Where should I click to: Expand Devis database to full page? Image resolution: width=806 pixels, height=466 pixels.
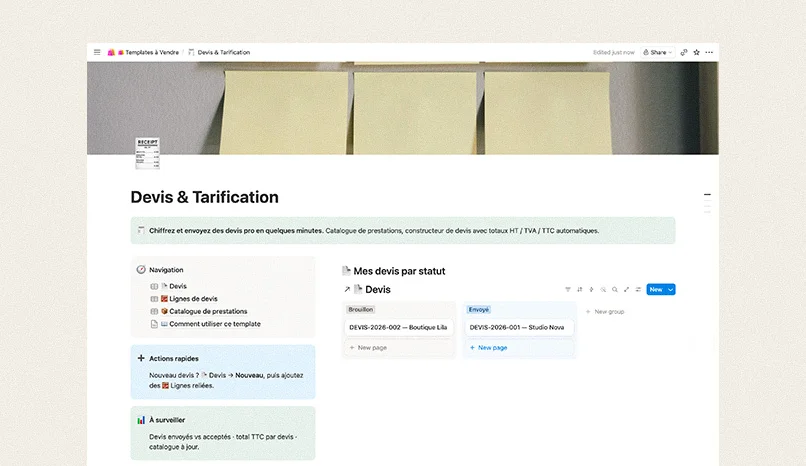coord(627,290)
